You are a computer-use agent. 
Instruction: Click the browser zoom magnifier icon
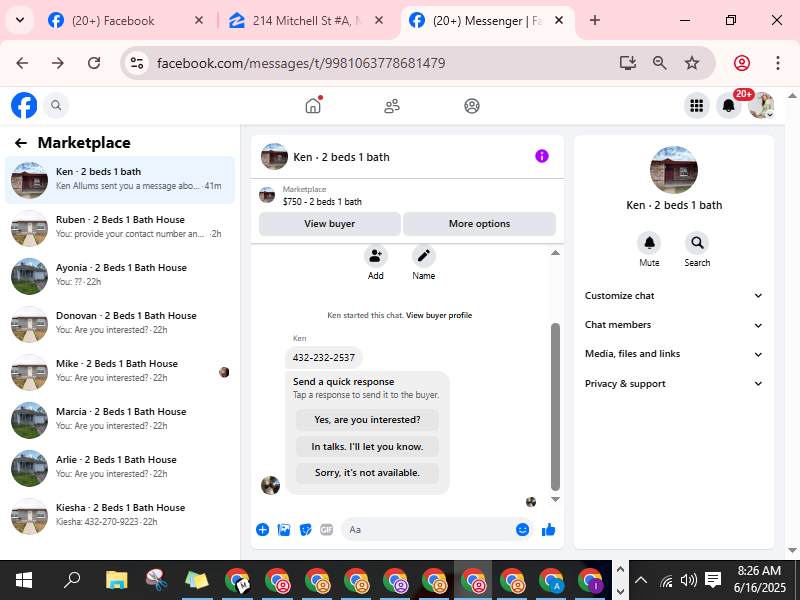pos(660,63)
